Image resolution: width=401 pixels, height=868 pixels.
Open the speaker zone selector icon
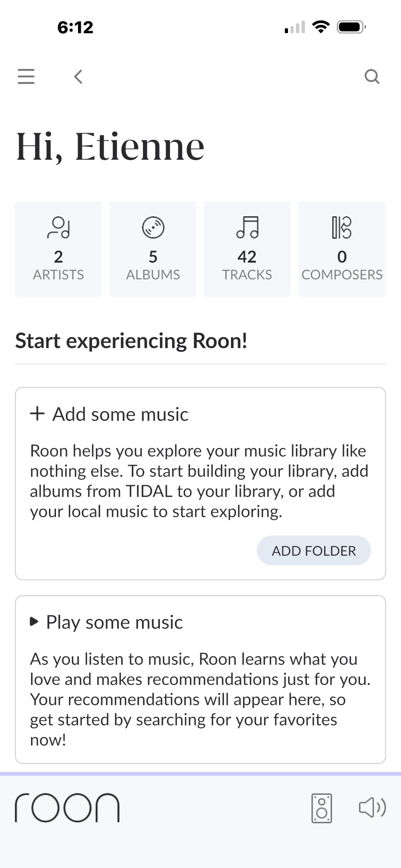point(322,808)
